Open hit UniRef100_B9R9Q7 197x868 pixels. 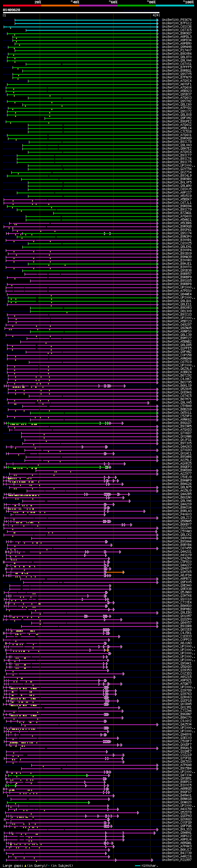click(x=176, y=33)
